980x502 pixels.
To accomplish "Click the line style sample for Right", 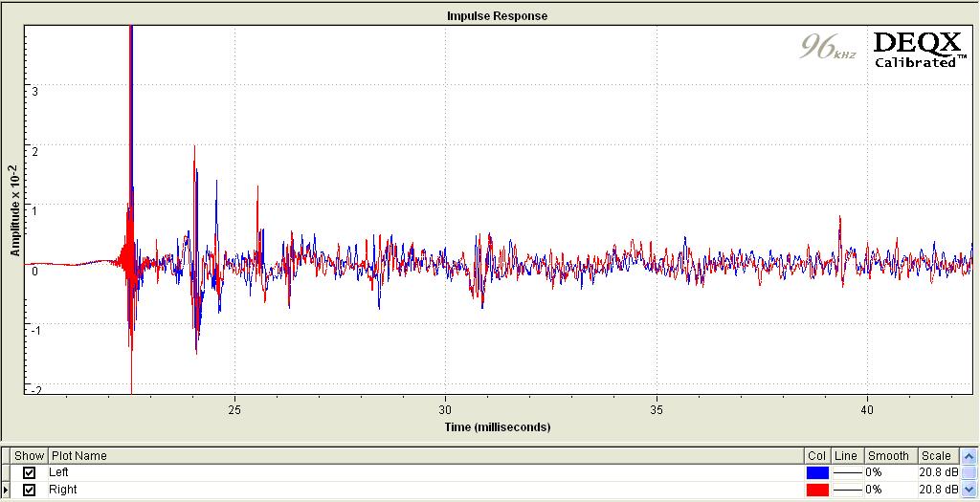I will coord(847,490).
